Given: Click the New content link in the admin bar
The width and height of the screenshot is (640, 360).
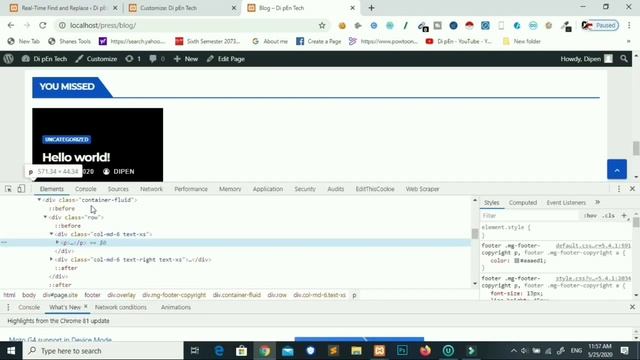Looking at the screenshot, I should point(186,59).
